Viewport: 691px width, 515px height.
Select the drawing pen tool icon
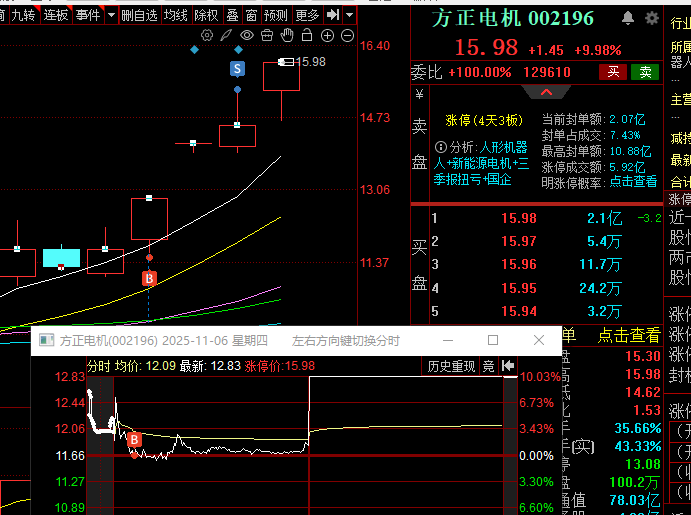(226, 35)
